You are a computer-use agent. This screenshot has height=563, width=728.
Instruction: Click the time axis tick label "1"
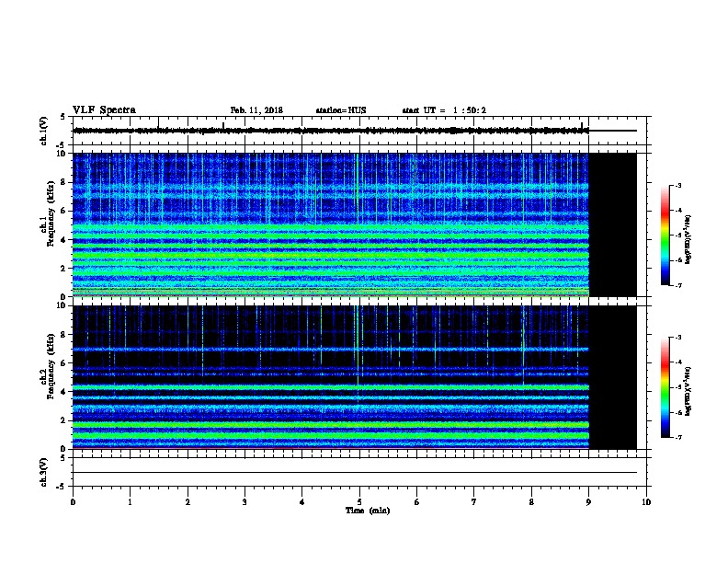tap(130, 501)
